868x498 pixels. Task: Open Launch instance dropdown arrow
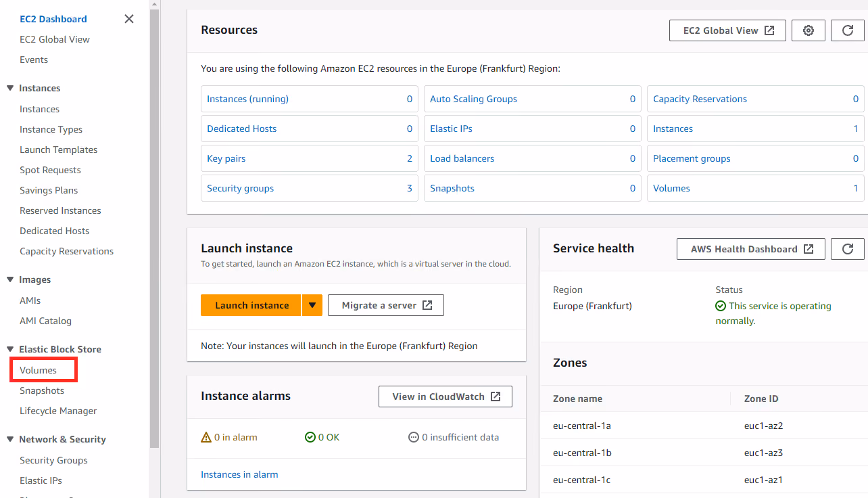312,305
